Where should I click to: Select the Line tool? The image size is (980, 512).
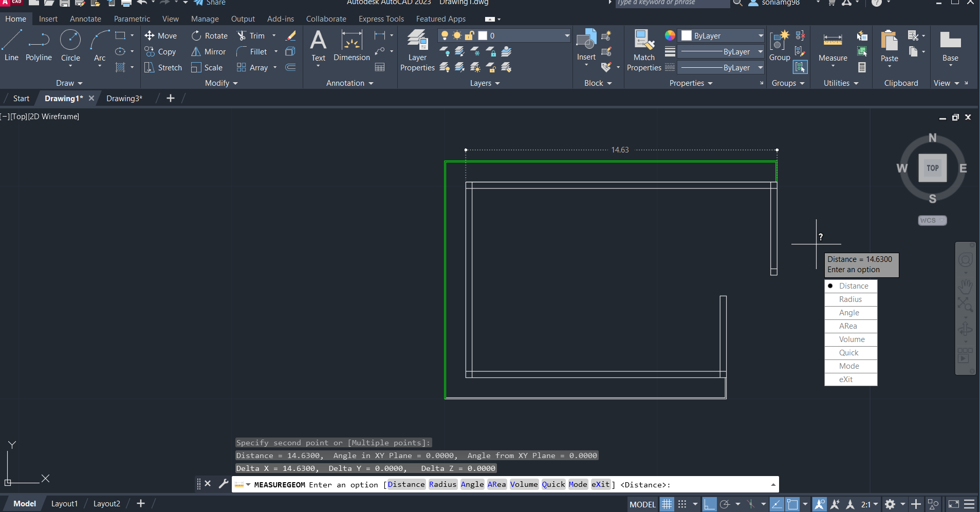[x=11, y=46]
